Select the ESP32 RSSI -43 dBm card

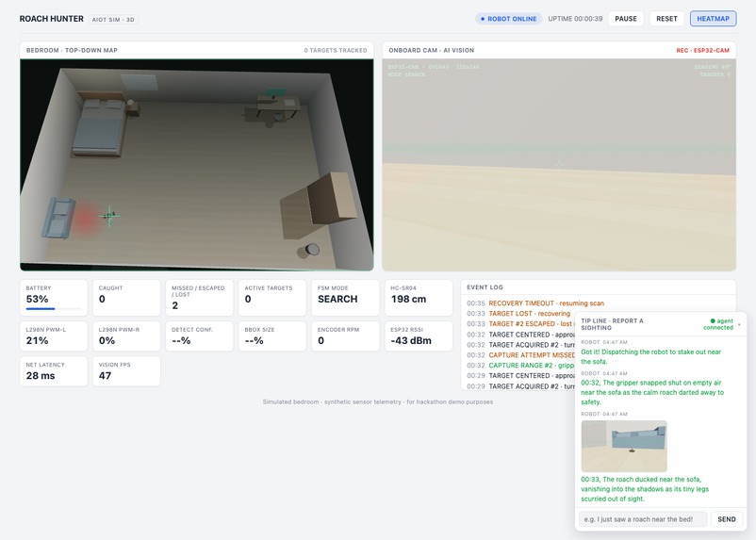tap(419, 336)
